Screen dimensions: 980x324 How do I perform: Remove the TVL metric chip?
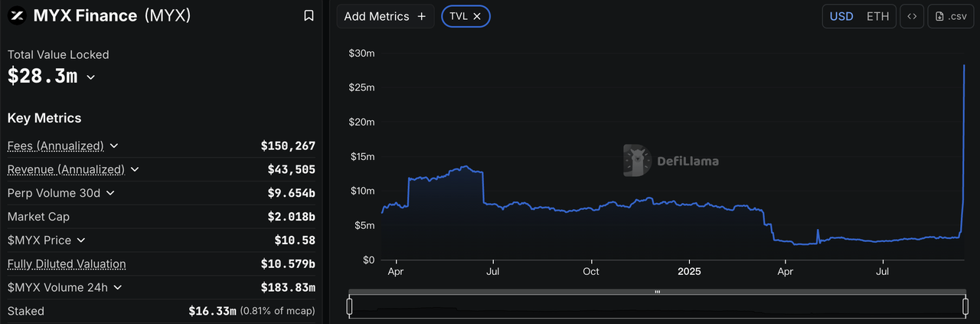[x=477, y=16]
